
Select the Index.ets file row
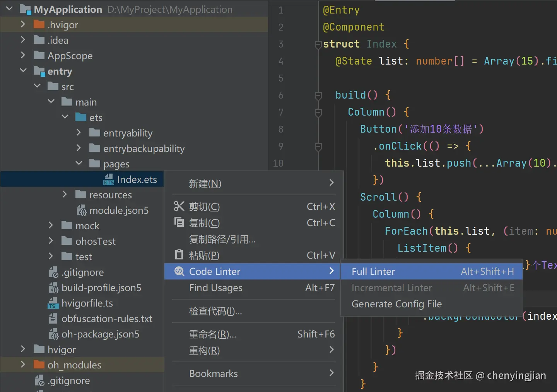click(82, 179)
